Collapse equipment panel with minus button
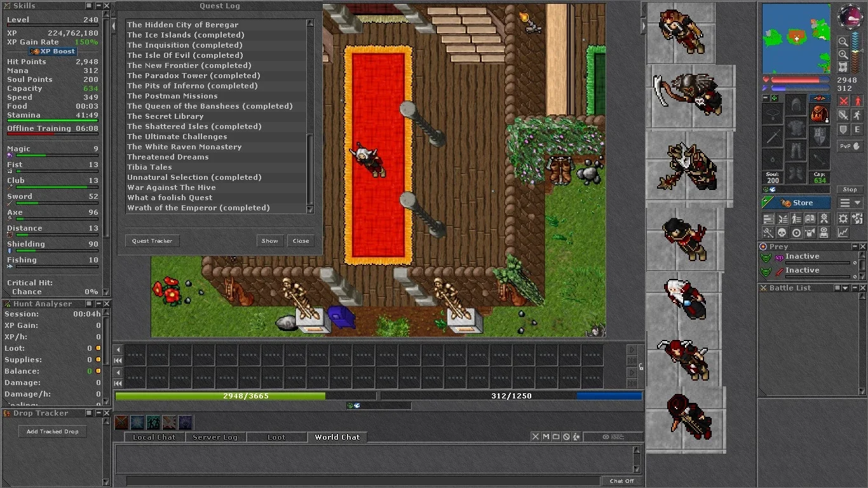Screen dimensions: 868x488 [x=766, y=98]
